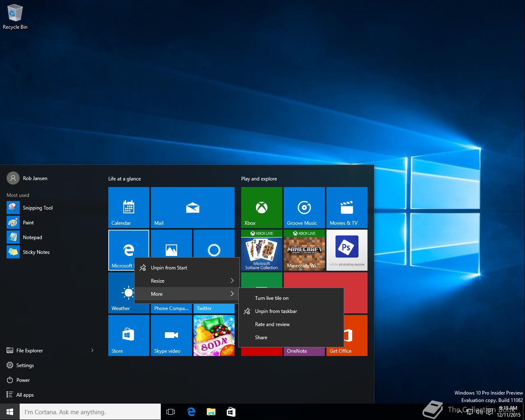Choose Turn live tile on
Image resolution: width=525 pixels, height=420 pixels.
[x=291, y=298]
